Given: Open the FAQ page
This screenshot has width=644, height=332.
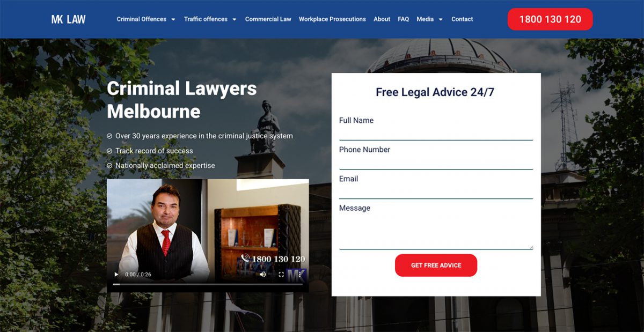Looking at the screenshot, I should click(x=403, y=19).
